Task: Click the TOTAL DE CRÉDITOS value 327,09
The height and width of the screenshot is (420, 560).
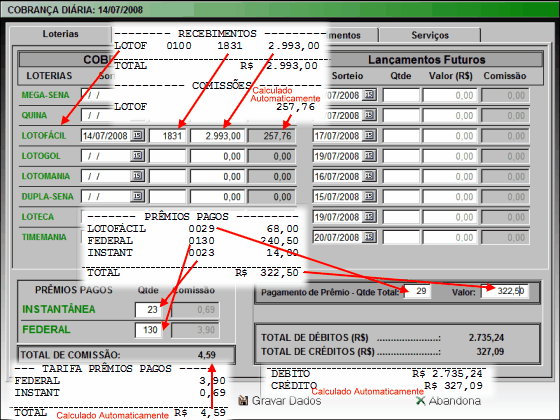Action: click(490, 352)
